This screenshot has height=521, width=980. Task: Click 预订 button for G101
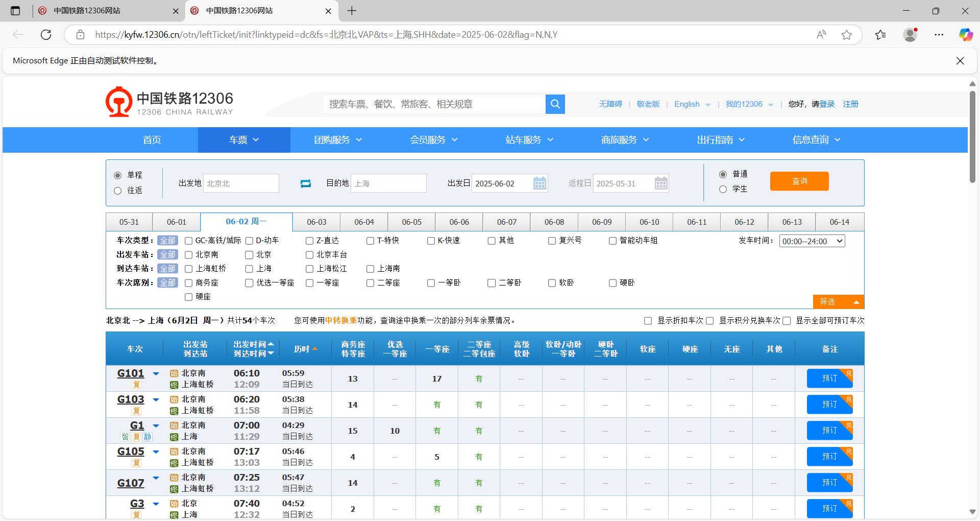[829, 378]
